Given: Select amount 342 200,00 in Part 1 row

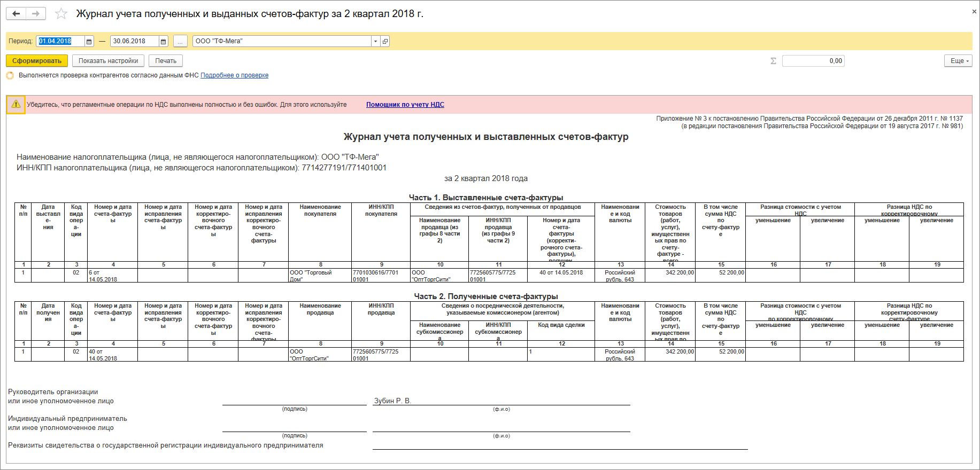Looking at the screenshot, I should 670,276.
